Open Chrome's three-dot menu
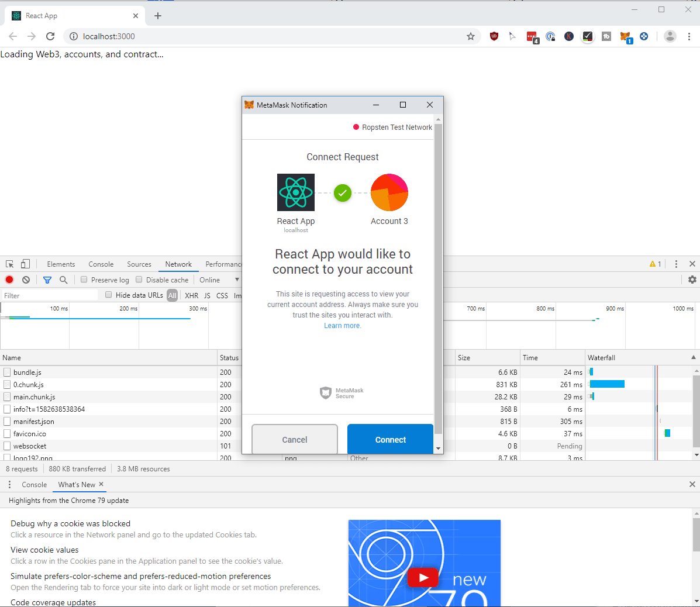Viewport: 700px width, 607px height. (x=689, y=36)
